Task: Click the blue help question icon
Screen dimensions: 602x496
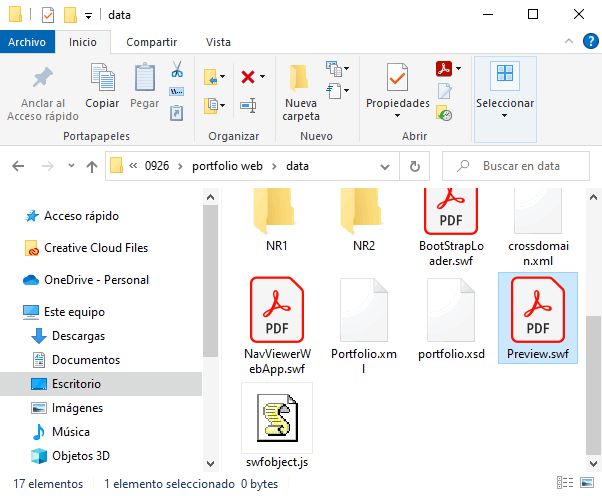Action: [590, 41]
